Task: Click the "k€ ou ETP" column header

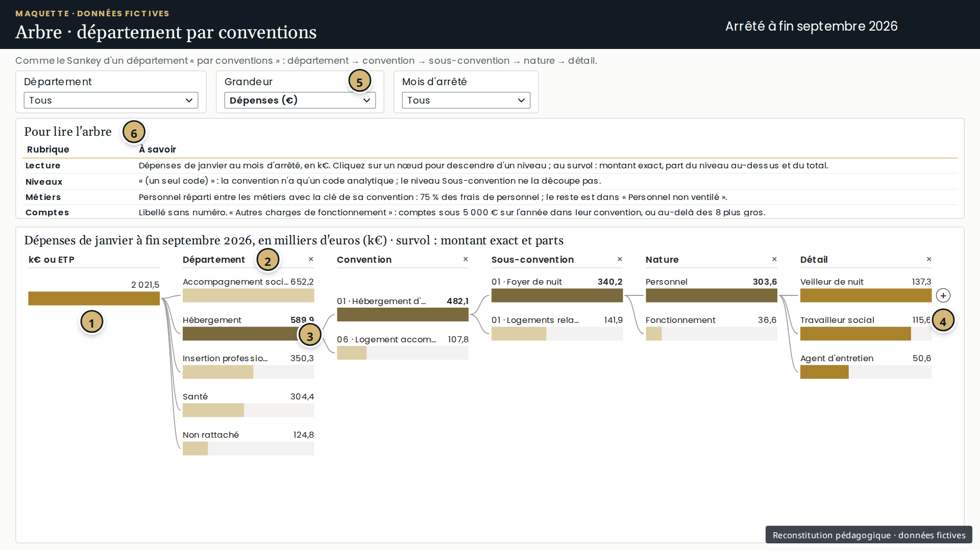Action: pyautogui.click(x=52, y=259)
